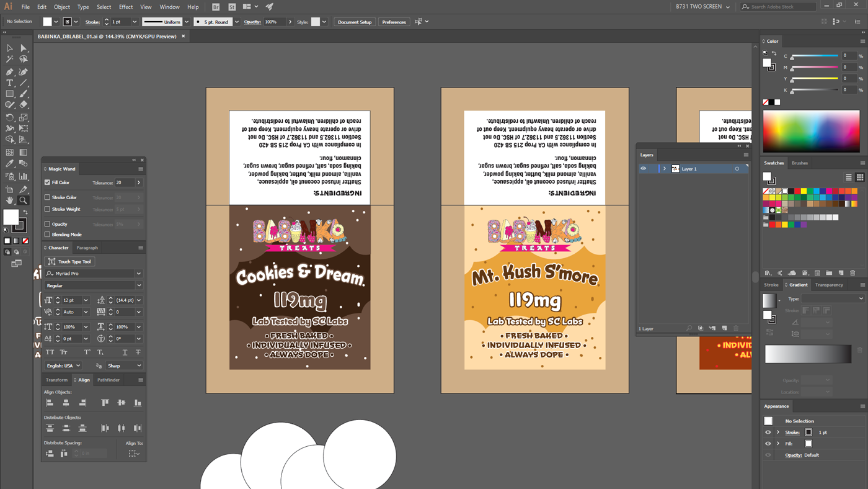Open Opacity 100% dropdown arrow in control bar

[290, 22]
